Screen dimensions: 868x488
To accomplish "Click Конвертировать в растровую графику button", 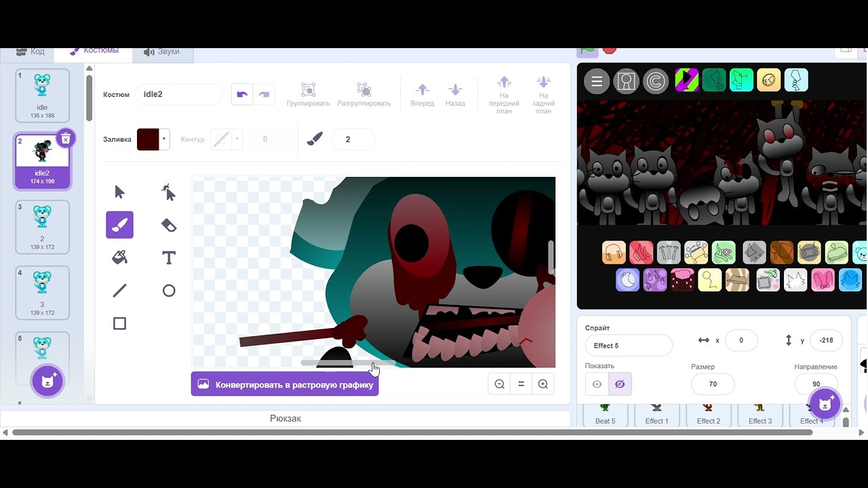I will pos(285,384).
